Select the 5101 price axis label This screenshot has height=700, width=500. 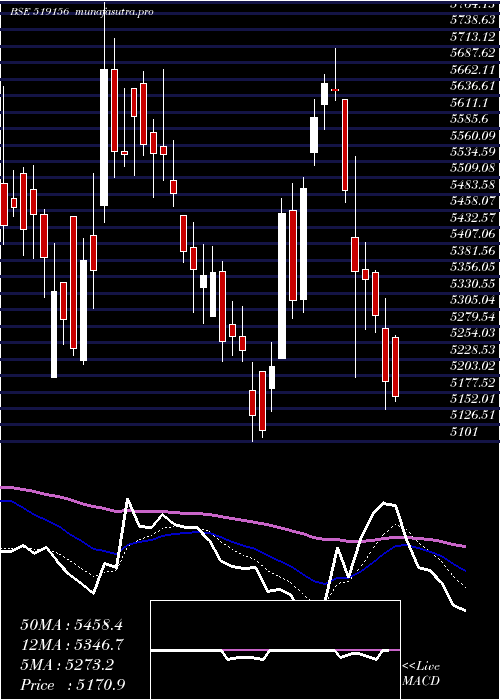pyautogui.click(x=464, y=431)
